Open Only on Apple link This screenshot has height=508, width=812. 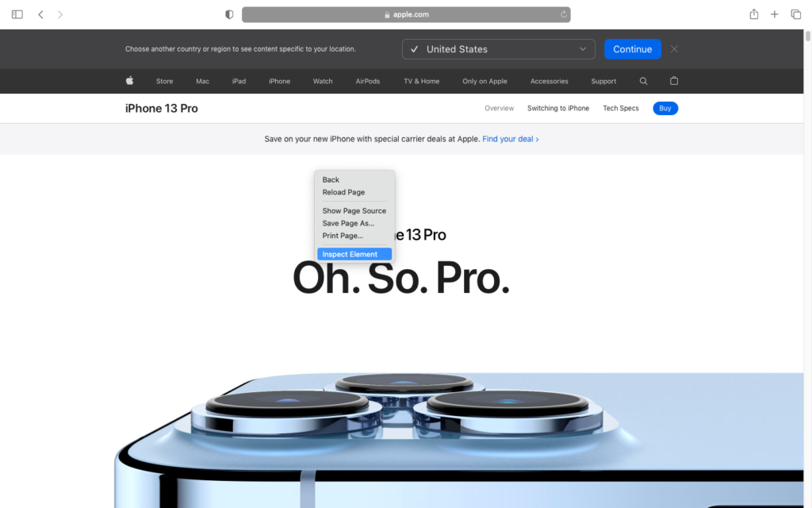click(x=485, y=81)
